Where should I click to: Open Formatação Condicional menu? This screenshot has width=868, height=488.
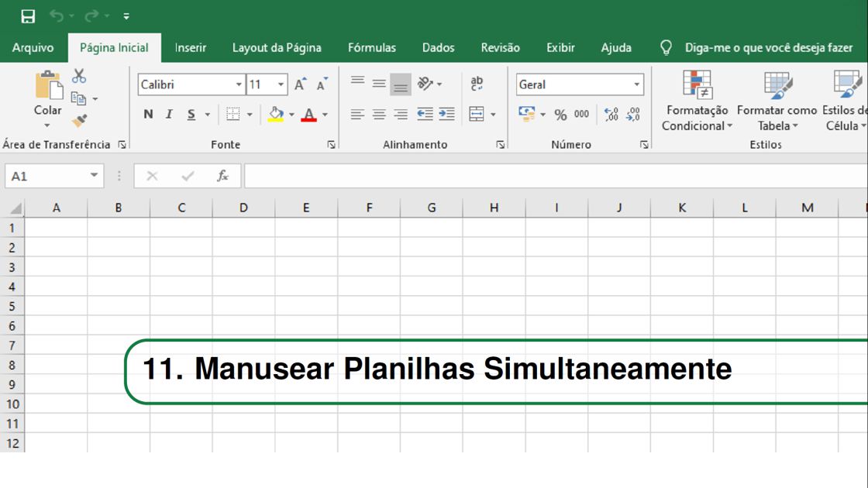697,101
